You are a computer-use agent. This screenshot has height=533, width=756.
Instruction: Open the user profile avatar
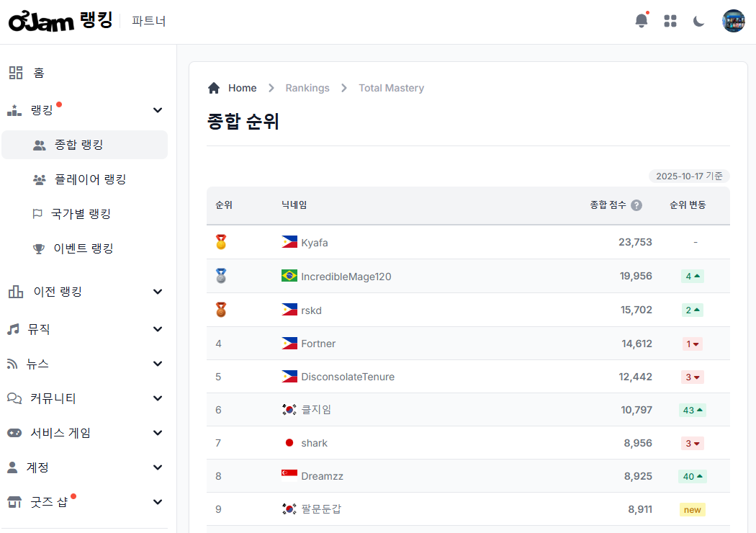733,21
